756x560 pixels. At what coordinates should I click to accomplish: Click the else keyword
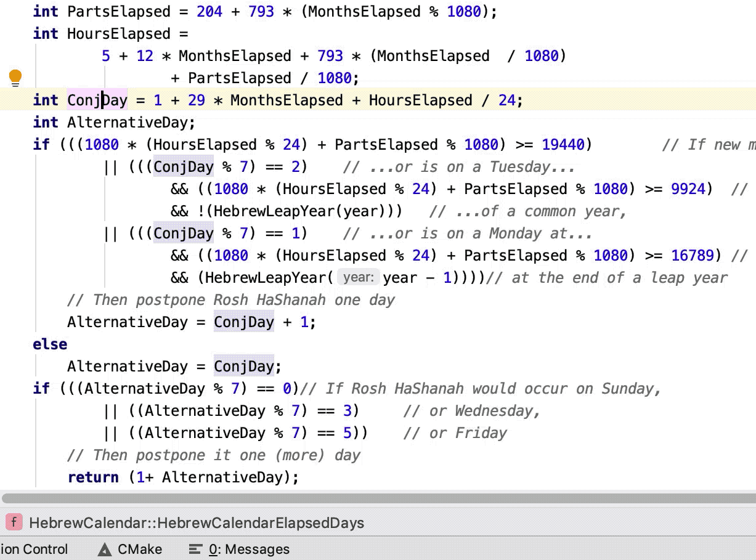(x=49, y=344)
